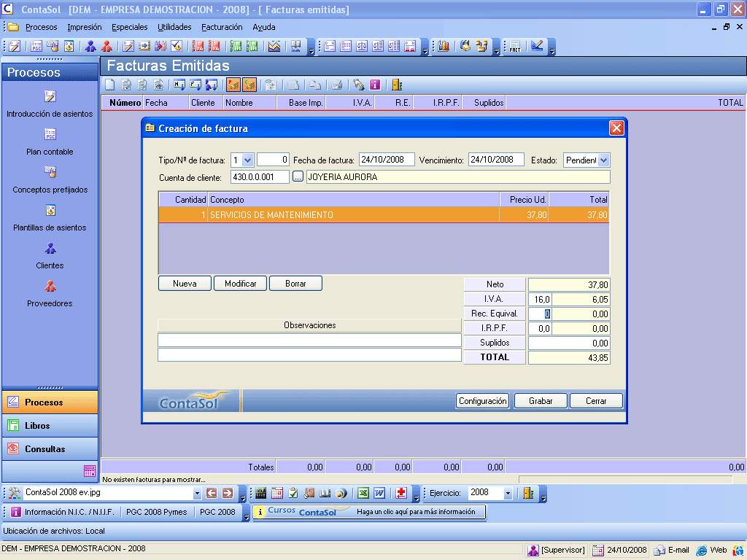The height and width of the screenshot is (560, 747).
Task: Toggle the second highlighted orange coins filter button
Action: 249,85
